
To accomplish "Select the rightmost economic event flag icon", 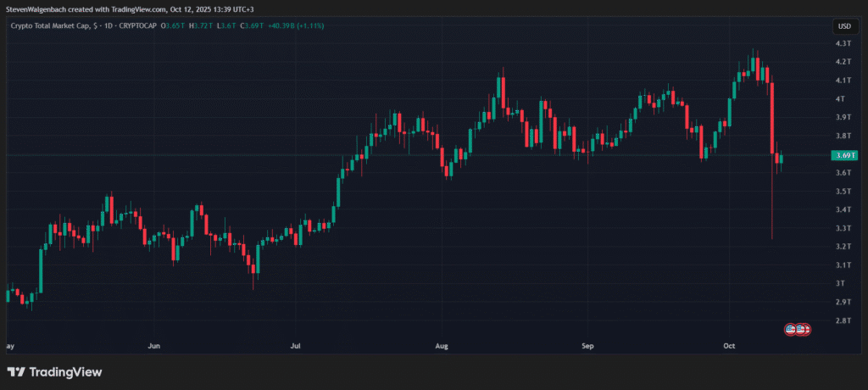I will tap(807, 329).
